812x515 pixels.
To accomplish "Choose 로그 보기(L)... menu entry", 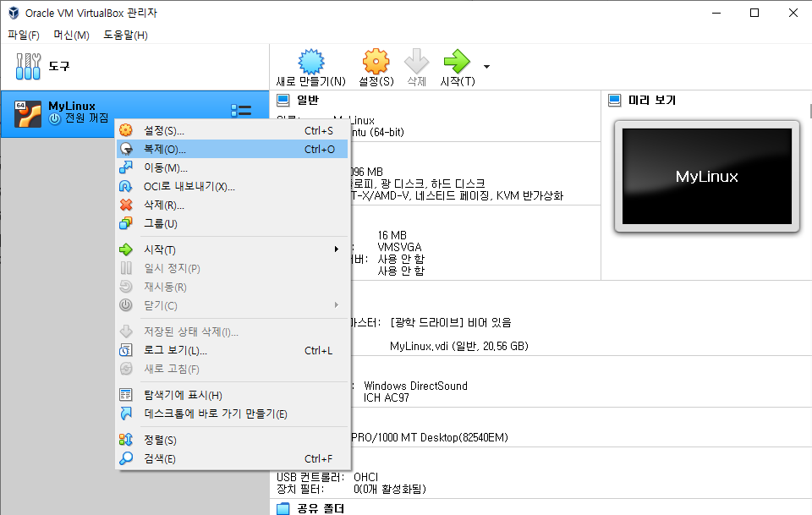I will tap(232, 350).
